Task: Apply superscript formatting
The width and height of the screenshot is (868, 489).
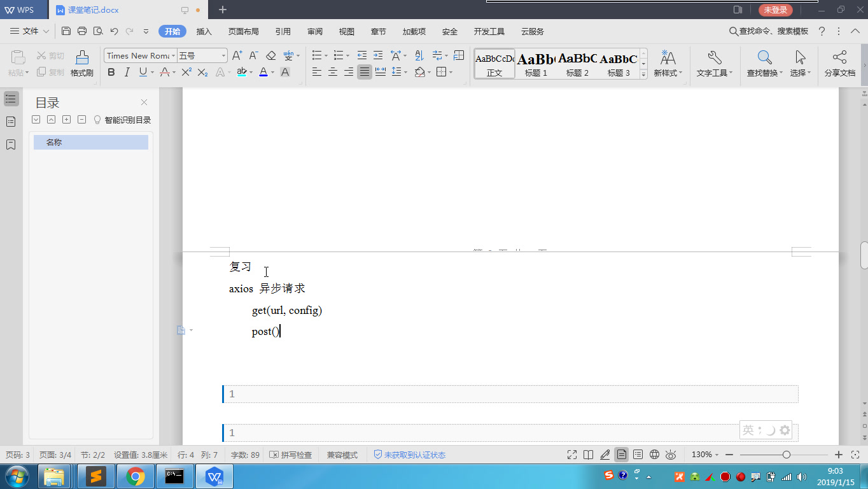Action: [186, 73]
